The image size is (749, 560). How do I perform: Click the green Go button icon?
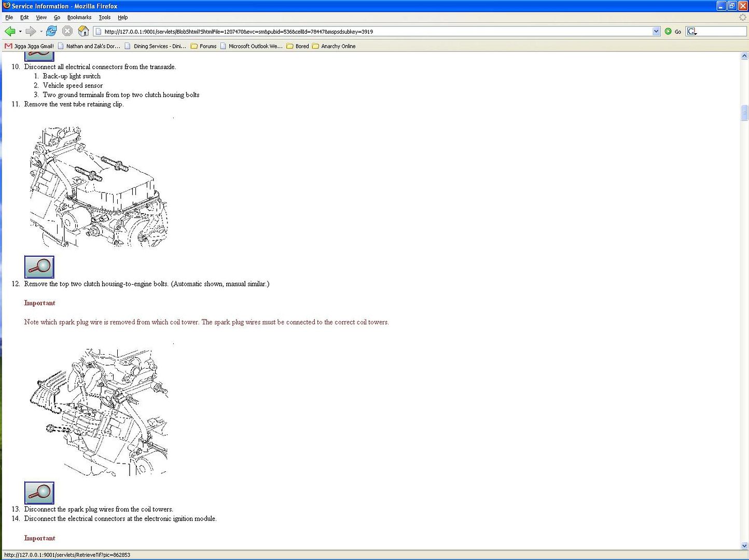[x=668, y=32]
